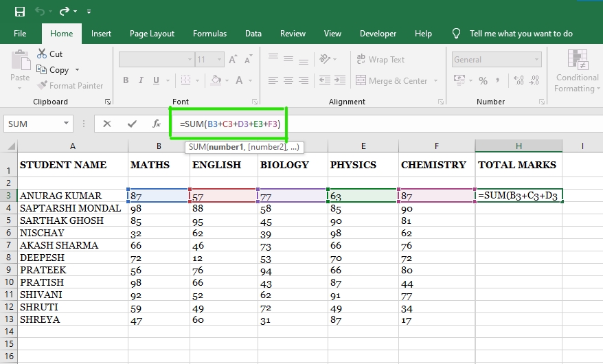Cancel the formula entry with X icon
The image size is (603, 364).
[107, 124]
